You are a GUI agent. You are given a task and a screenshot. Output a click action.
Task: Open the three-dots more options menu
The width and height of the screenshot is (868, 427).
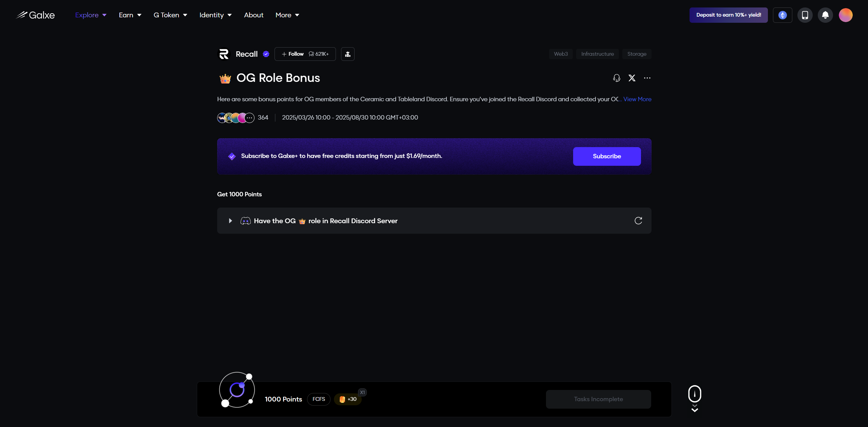[x=647, y=78]
